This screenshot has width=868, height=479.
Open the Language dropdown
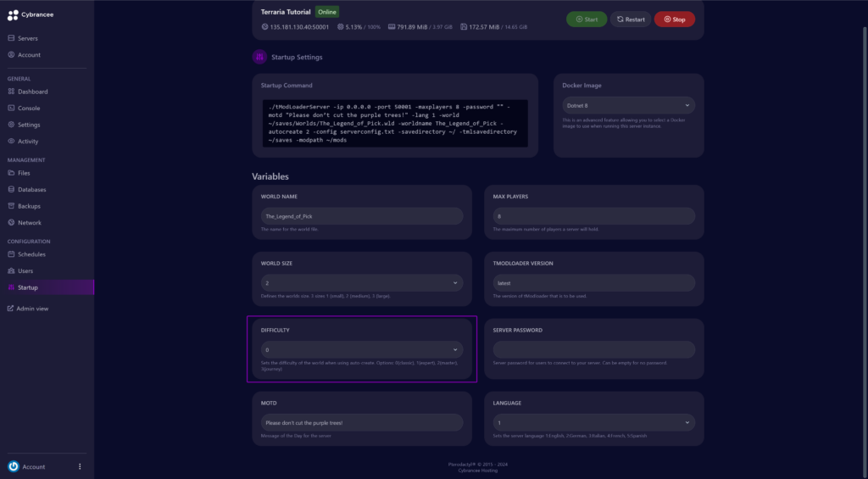coord(594,422)
